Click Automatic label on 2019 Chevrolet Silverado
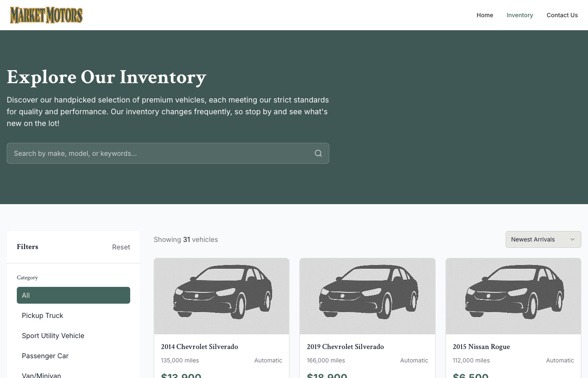 [x=414, y=360]
